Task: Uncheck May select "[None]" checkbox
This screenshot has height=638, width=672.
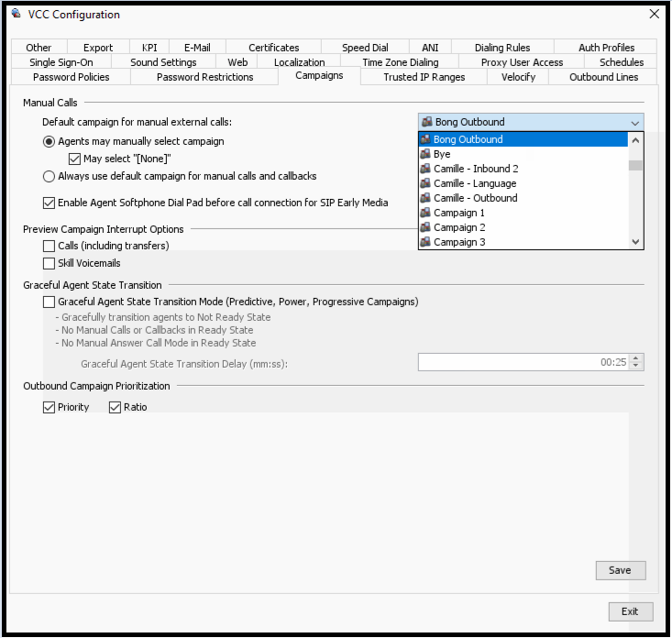Action: pyautogui.click(x=74, y=159)
